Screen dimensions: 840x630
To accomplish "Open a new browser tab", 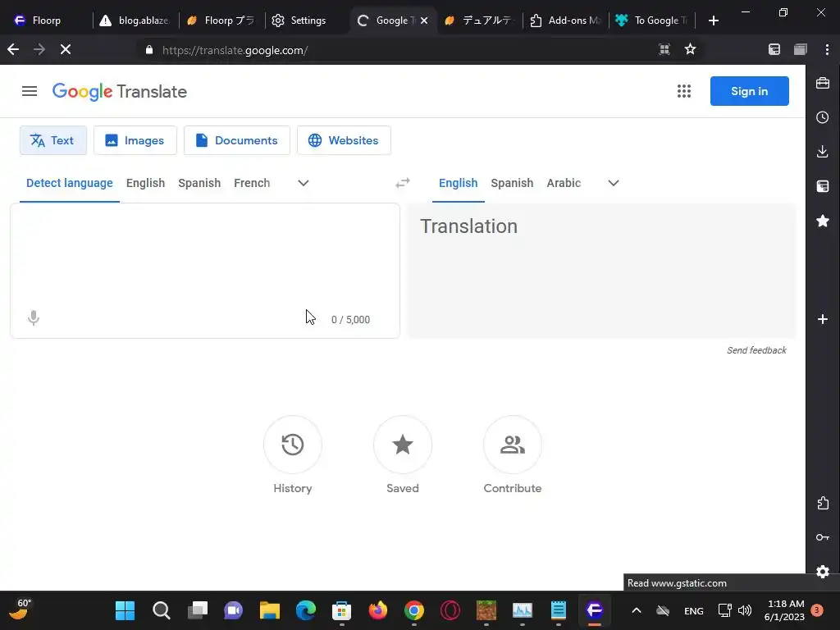I will click(714, 21).
